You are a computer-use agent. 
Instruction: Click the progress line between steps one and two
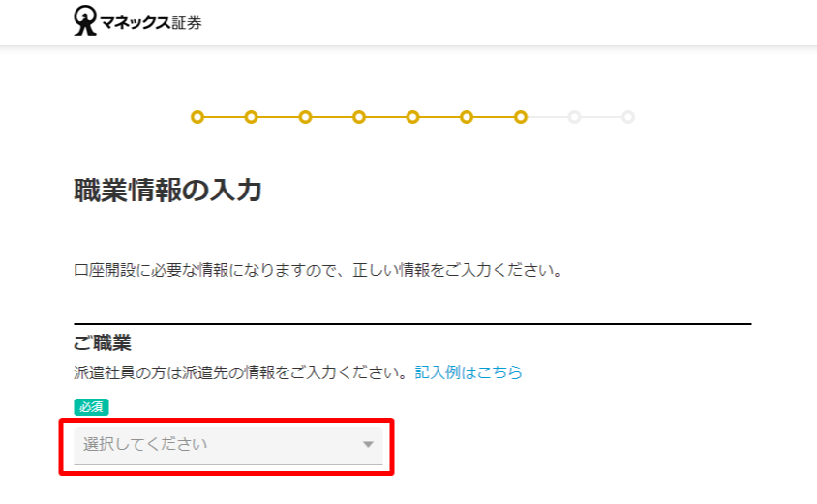[x=225, y=117]
